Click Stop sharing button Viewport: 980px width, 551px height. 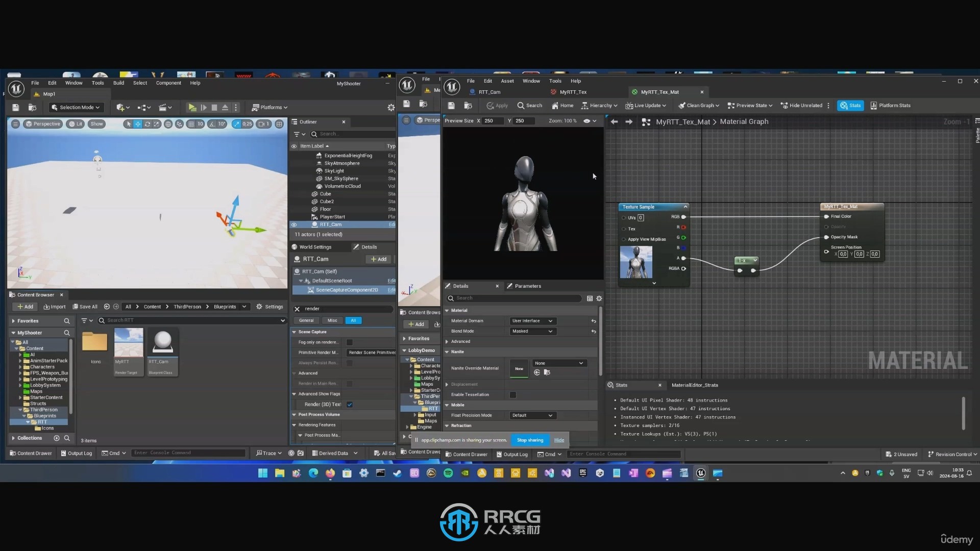[x=530, y=440]
